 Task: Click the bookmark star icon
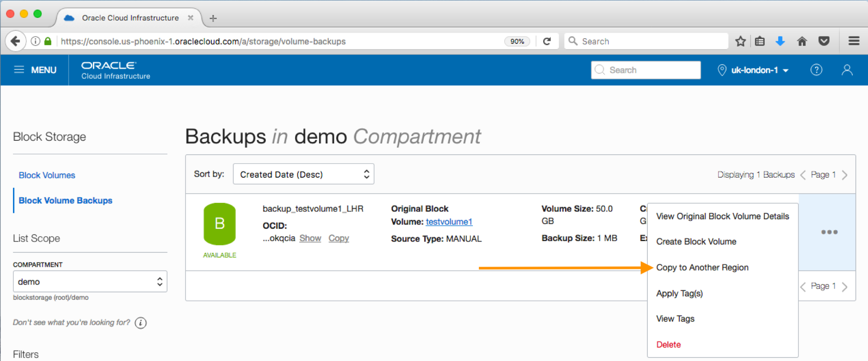(x=740, y=41)
